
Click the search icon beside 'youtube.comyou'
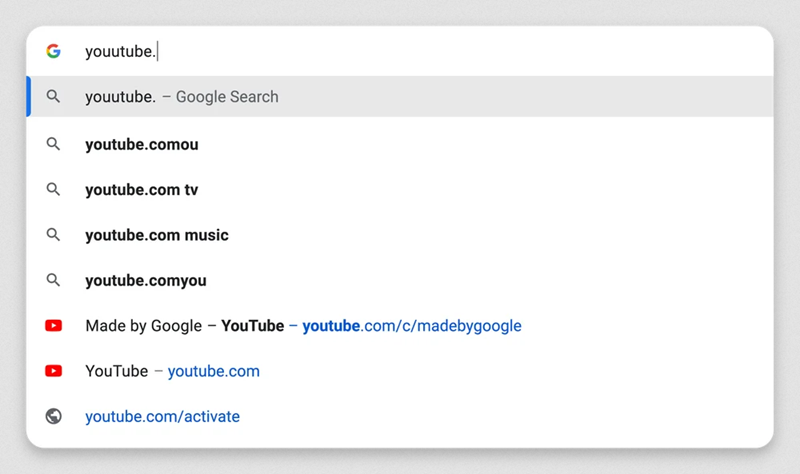point(54,281)
